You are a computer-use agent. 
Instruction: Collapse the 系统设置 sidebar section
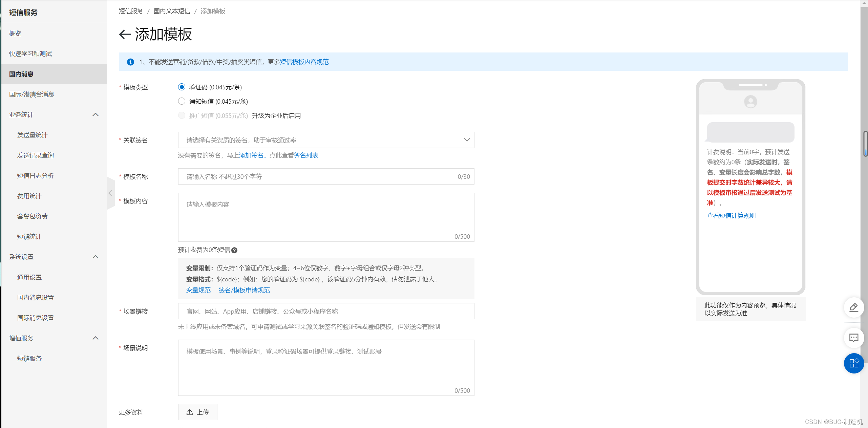(x=96, y=257)
